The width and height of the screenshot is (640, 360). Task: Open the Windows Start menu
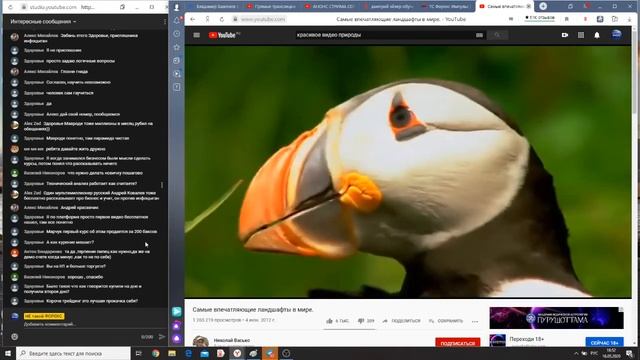pos(8,353)
